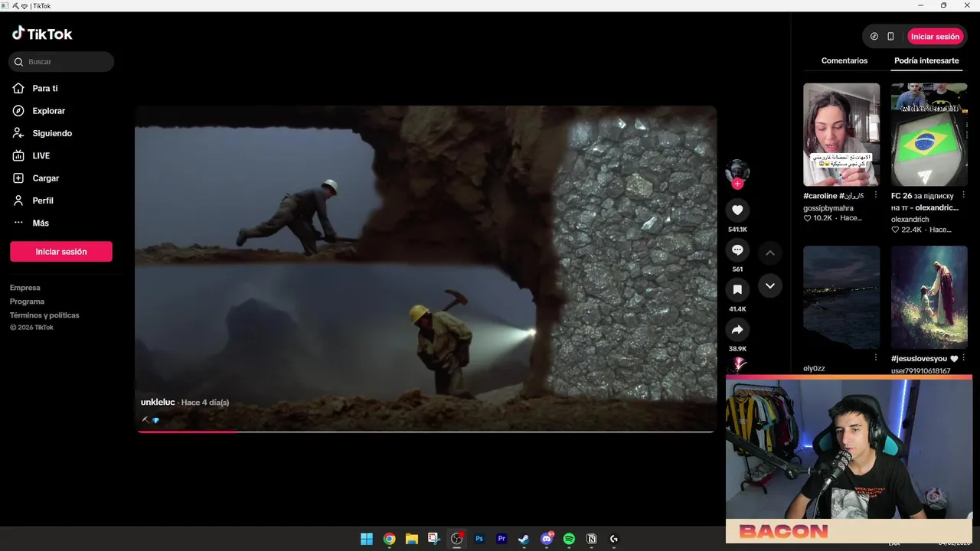Expand Términos y políticas section

(x=44, y=315)
